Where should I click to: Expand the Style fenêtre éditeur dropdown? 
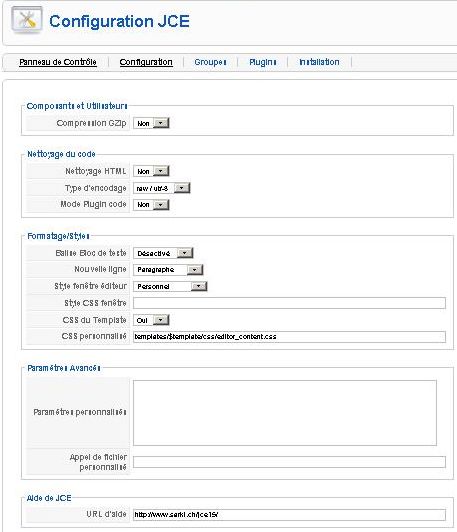(x=170, y=286)
